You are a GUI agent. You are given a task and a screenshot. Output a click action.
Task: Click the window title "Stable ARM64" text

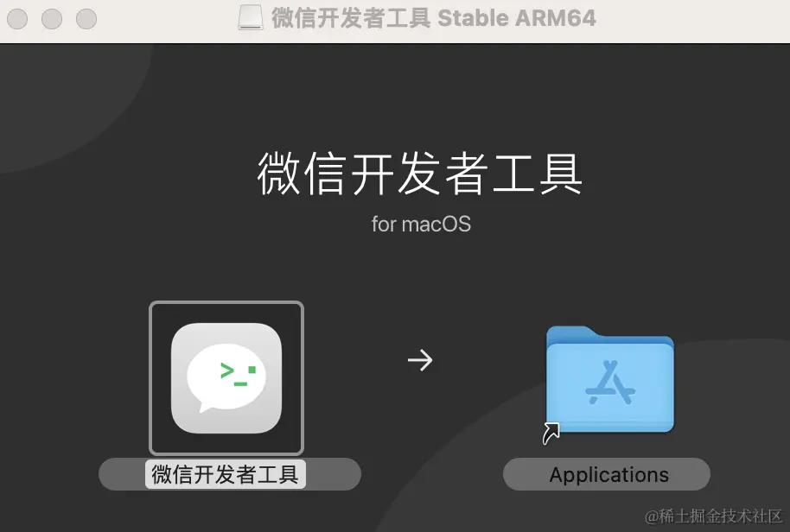517,18
